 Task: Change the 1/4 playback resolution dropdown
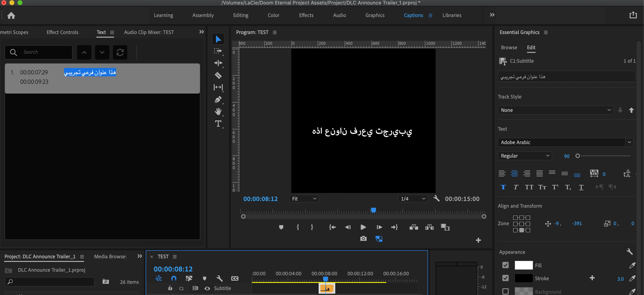[x=413, y=199]
